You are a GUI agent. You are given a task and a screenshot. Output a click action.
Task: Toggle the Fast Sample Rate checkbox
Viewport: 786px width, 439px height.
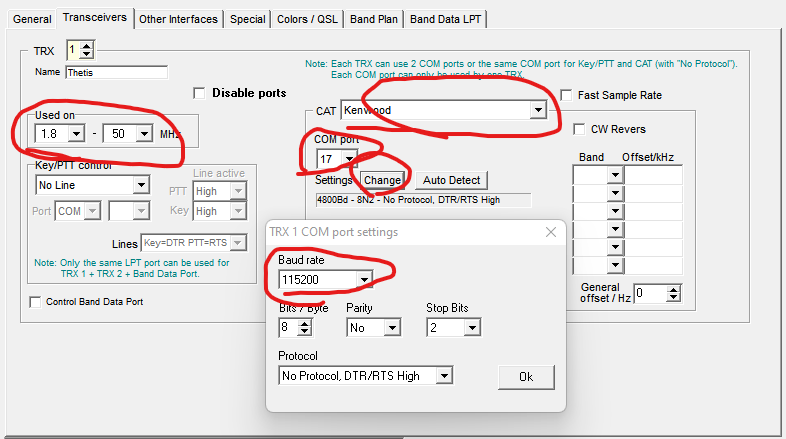coord(567,96)
